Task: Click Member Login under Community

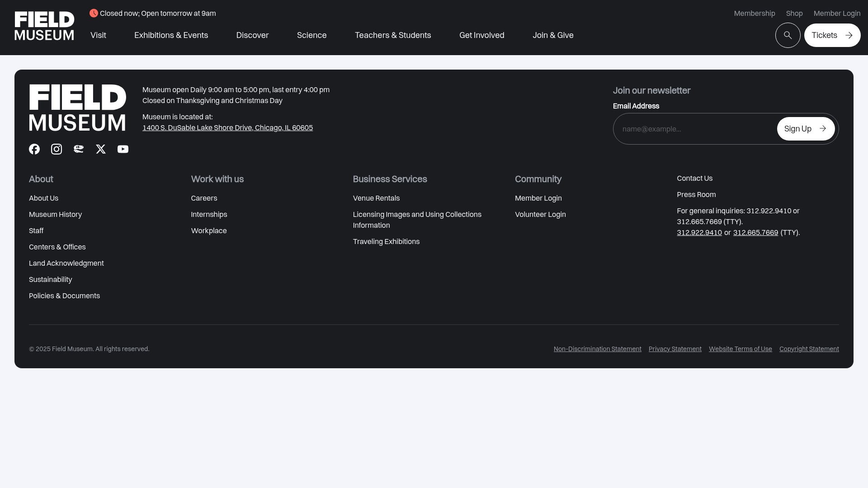Action: [x=538, y=198]
